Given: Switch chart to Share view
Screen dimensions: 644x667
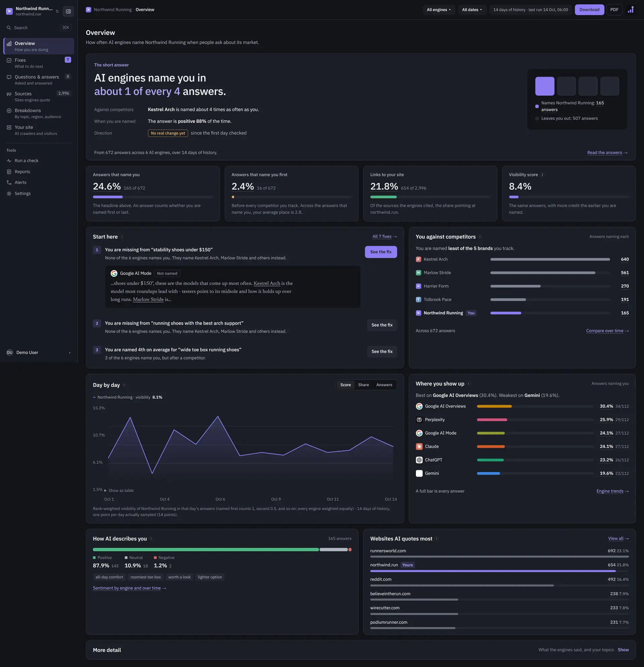Looking at the screenshot, I should pyautogui.click(x=363, y=385).
